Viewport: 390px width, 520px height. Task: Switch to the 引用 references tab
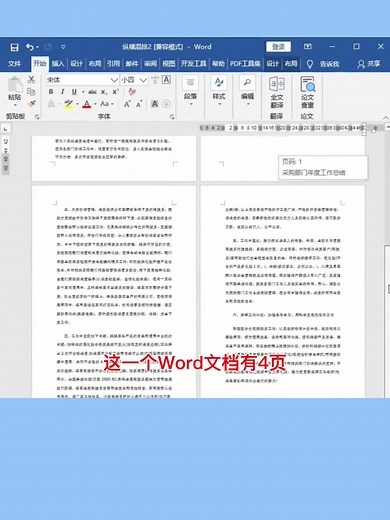(113, 64)
